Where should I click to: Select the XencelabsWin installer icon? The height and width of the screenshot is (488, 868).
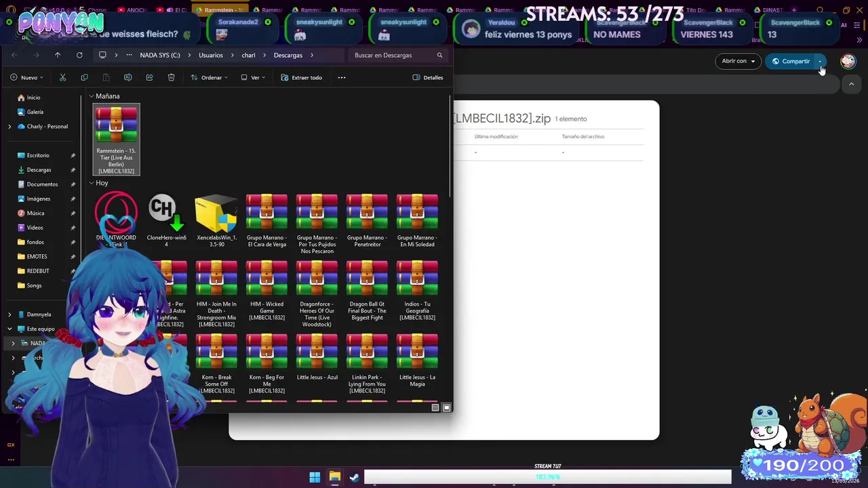(216, 220)
